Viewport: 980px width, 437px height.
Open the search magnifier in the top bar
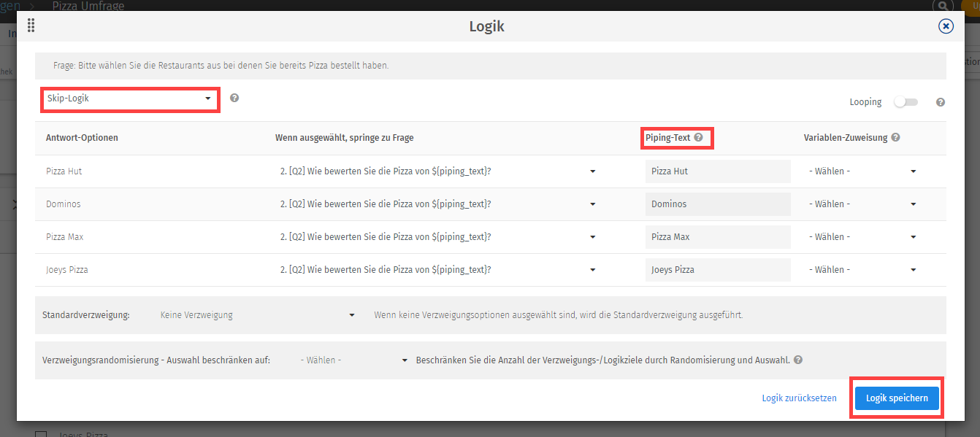943,6
